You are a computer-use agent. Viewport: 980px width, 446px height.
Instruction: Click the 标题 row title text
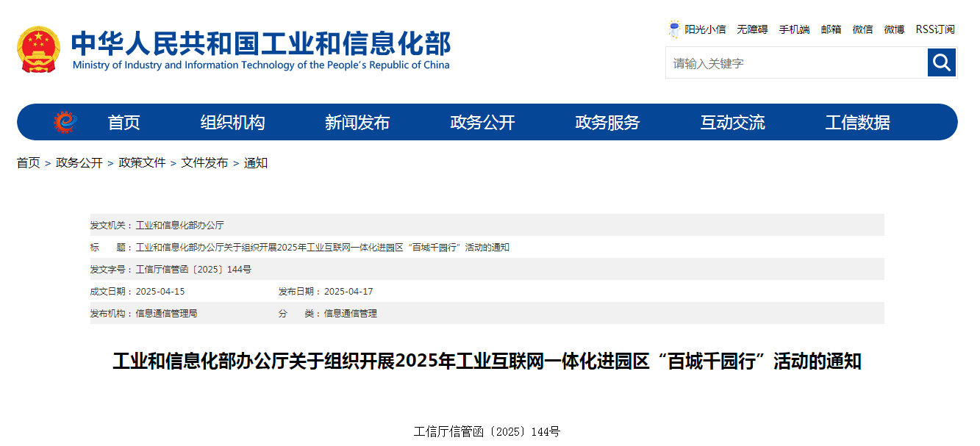click(x=323, y=248)
